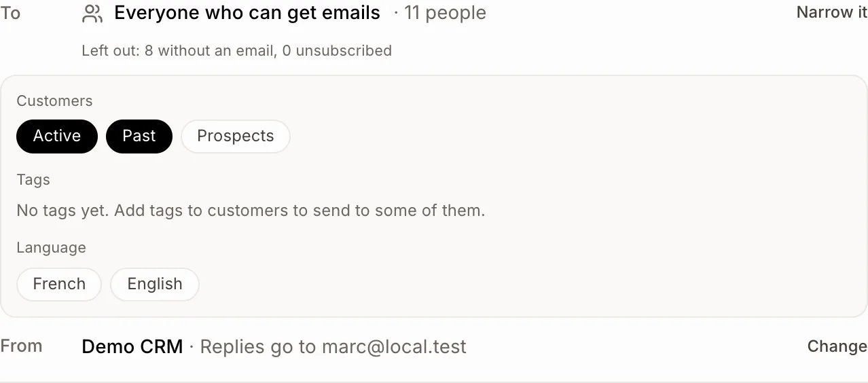
Task: Click the From field label
Action: tap(21, 346)
